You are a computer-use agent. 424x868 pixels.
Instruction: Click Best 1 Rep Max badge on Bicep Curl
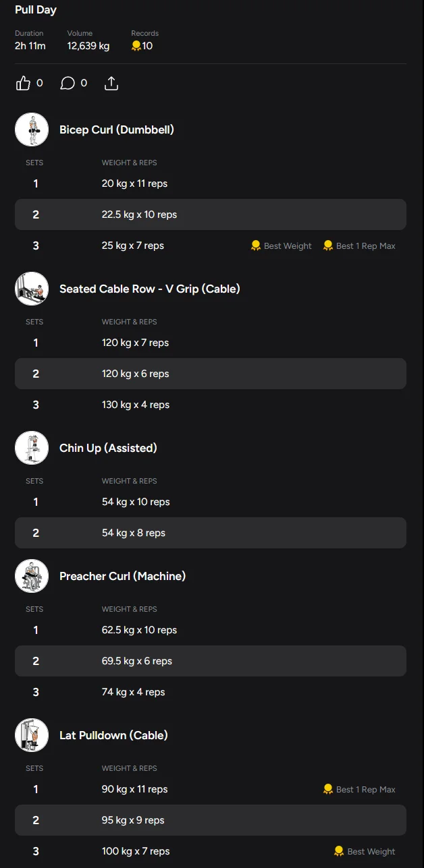tap(360, 246)
